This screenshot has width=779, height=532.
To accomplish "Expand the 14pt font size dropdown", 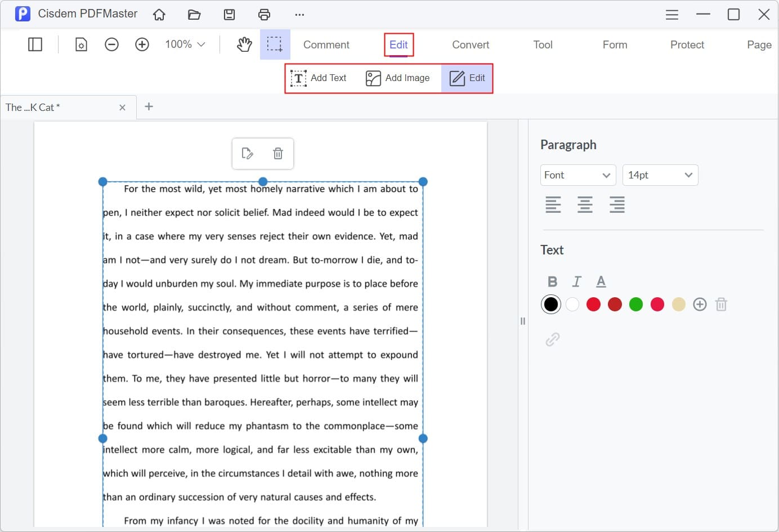I will [660, 175].
